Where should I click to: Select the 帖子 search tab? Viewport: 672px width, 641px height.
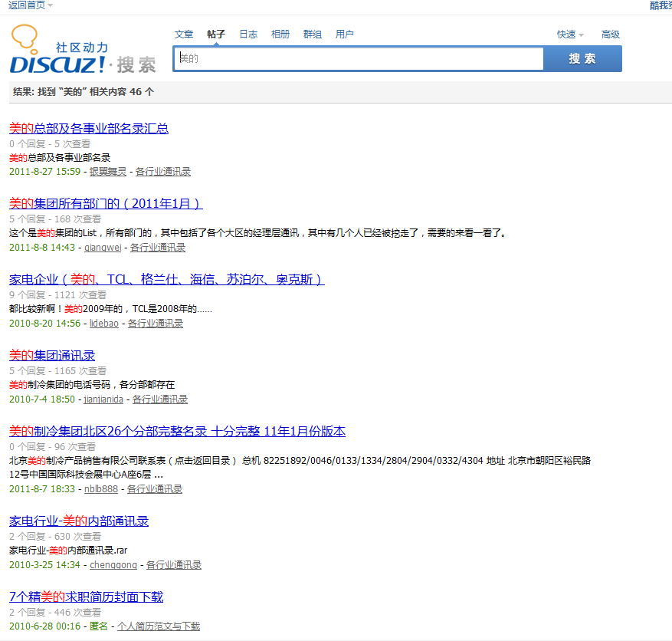[216, 35]
